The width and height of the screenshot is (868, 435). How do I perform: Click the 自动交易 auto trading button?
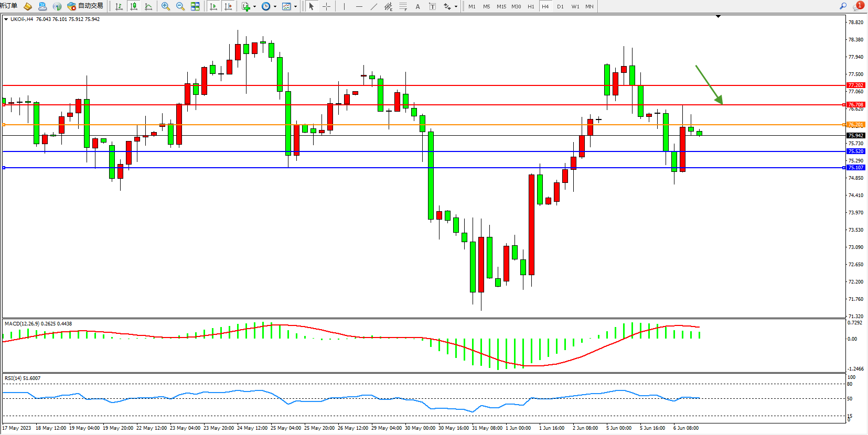click(x=85, y=6)
